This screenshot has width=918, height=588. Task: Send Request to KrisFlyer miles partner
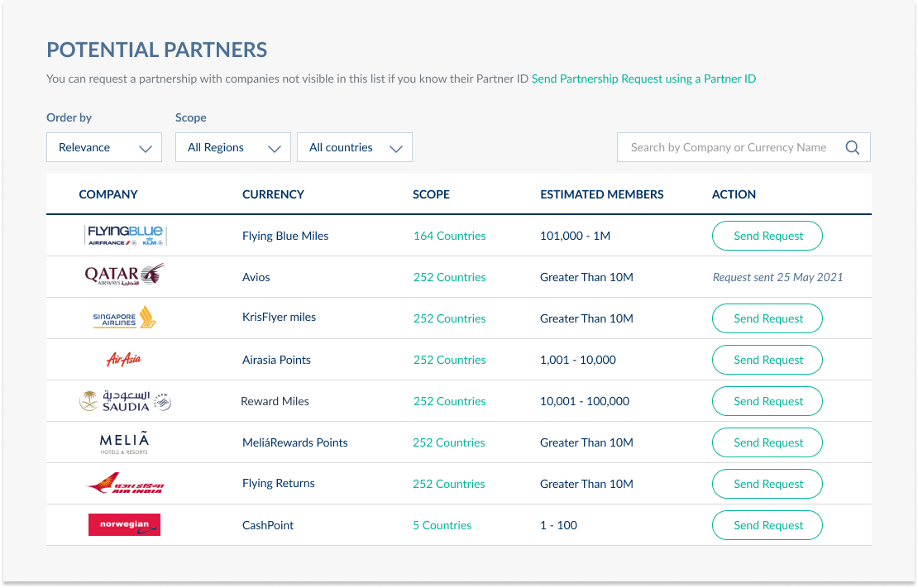coord(767,318)
